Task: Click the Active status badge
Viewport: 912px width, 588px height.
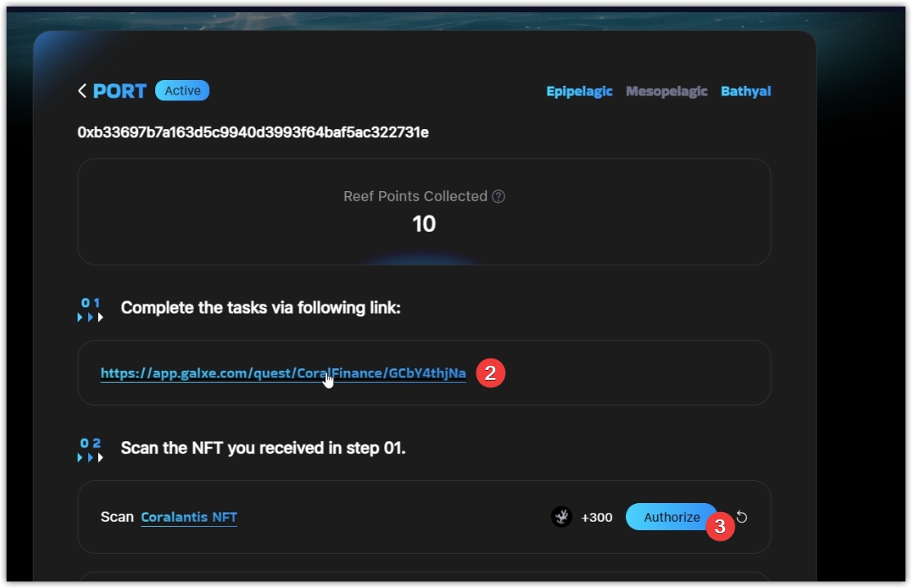Action: point(182,91)
